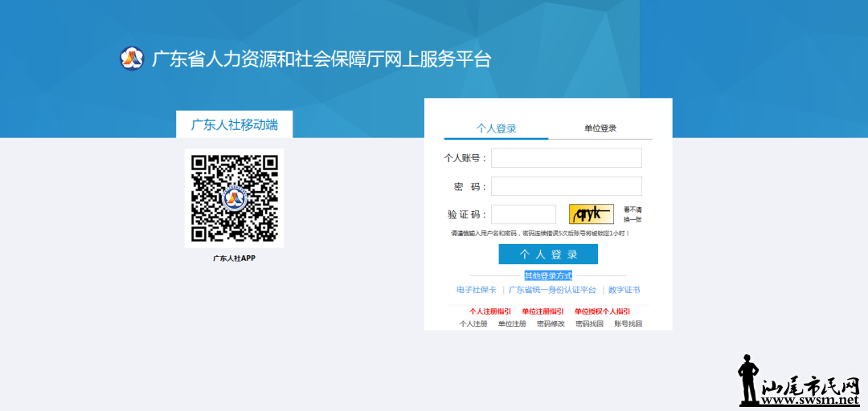Switch to the 单位登录 tab
Viewport: 868px width, 411px height.
600,128
